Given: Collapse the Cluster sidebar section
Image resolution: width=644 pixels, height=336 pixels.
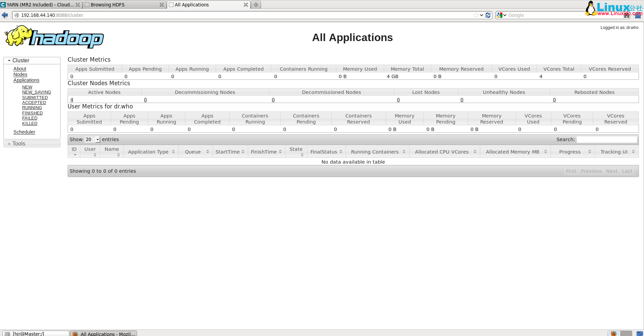Looking at the screenshot, I should pos(9,61).
